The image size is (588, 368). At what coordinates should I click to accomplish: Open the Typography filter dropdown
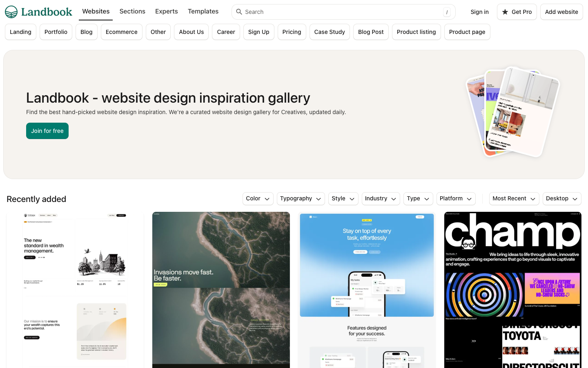pyautogui.click(x=301, y=199)
